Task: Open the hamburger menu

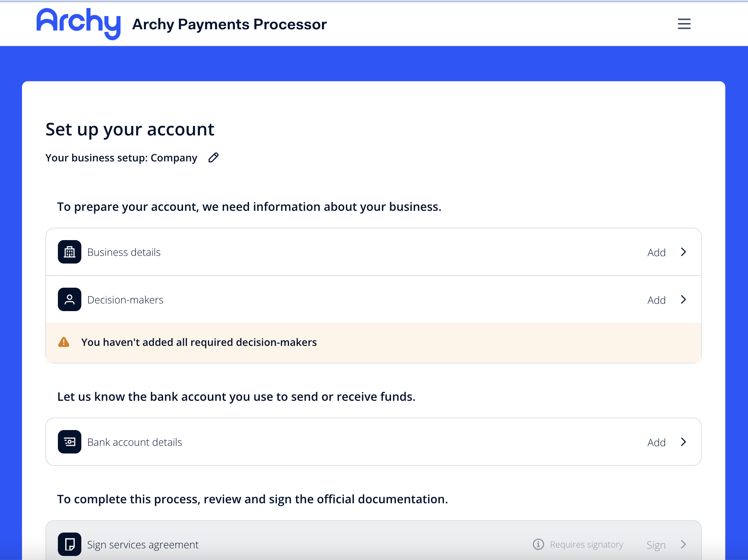Action: (684, 24)
